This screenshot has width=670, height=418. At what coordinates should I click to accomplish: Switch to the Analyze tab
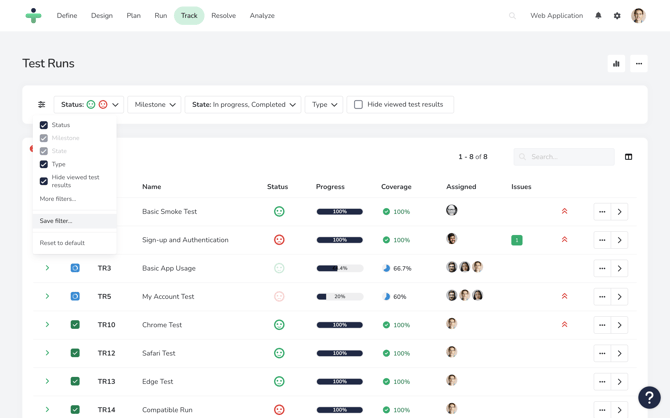(x=262, y=16)
